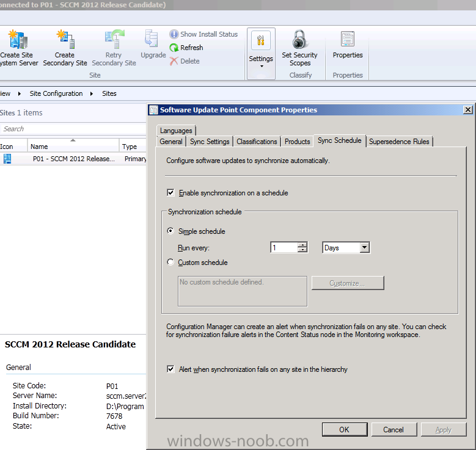
Task: Open the Supersedence Rules tab
Action: click(x=399, y=142)
